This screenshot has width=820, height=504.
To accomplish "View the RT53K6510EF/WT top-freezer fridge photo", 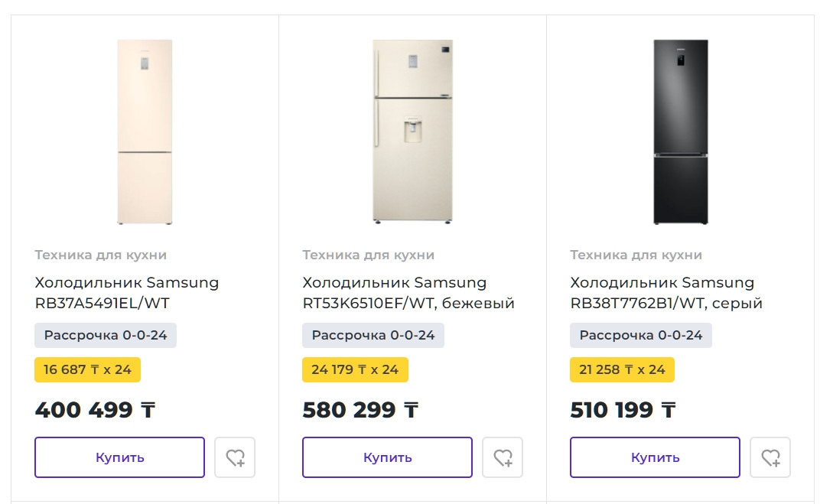I will (x=412, y=132).
